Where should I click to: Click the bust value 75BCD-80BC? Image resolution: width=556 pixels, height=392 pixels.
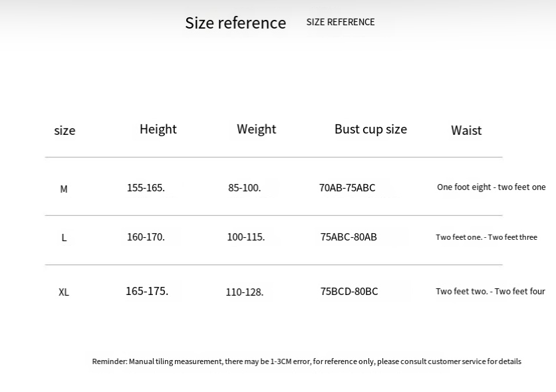pyautogui.click(x=349, y=292)
